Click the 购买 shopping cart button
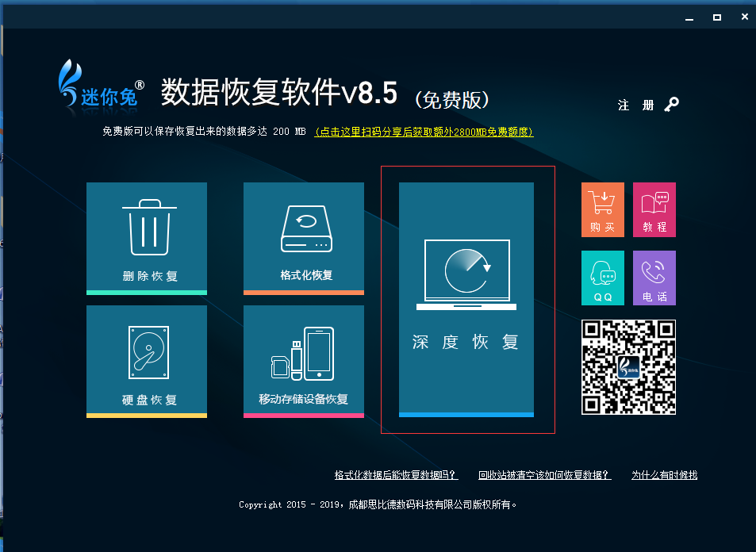 tap(603, 209)
